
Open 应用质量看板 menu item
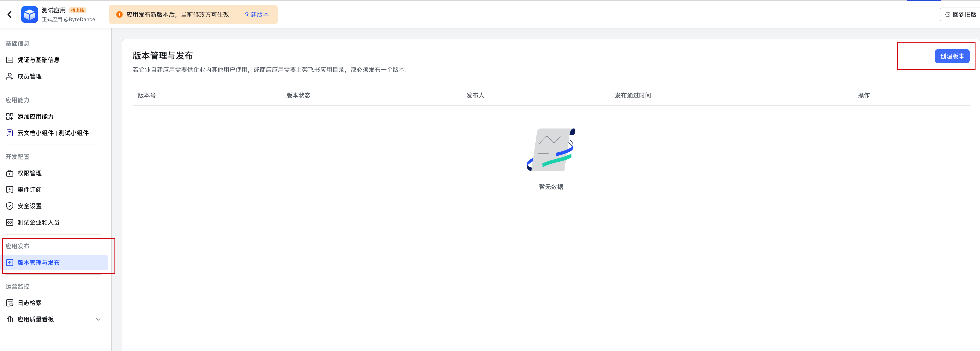pyautogui.click(x=35, y=319)
